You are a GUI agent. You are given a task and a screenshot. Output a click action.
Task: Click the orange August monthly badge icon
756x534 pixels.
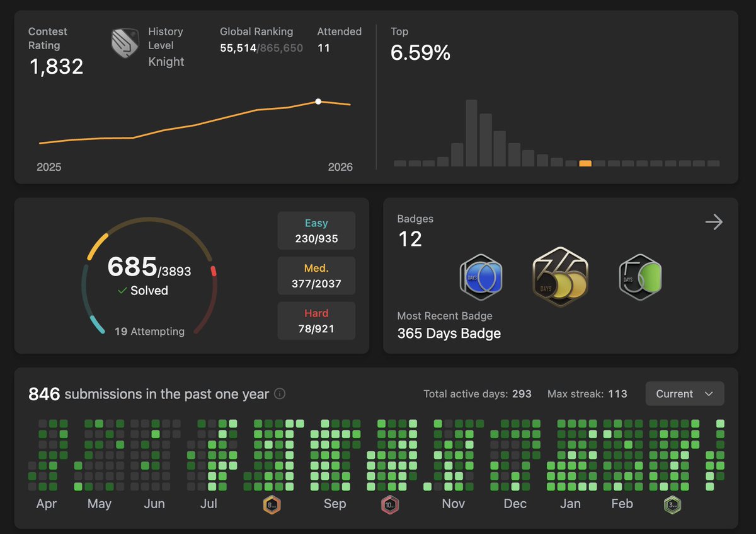pyautogui.click(x=272, y=504)
